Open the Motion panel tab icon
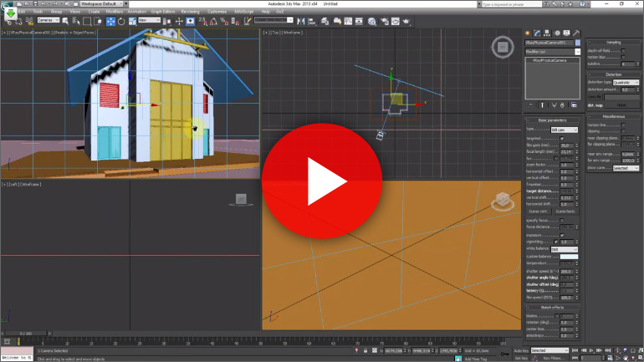 [557, 33]
